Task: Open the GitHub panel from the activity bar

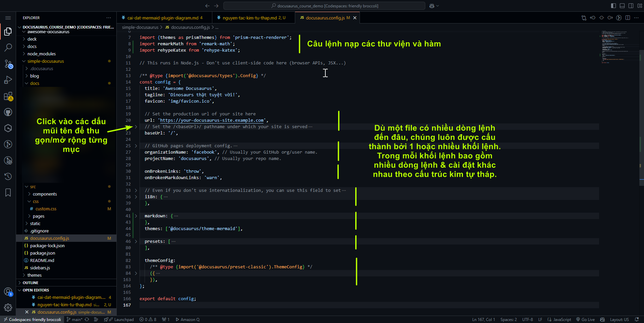Action: click(8, 112)
